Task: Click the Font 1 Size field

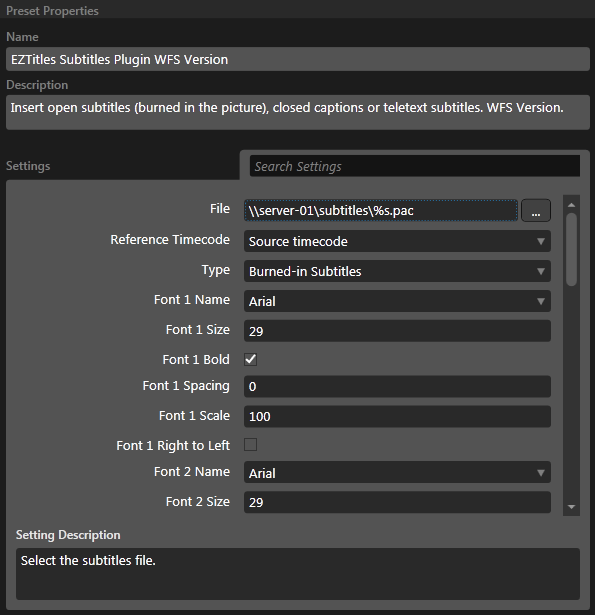Action: point(397,331)
